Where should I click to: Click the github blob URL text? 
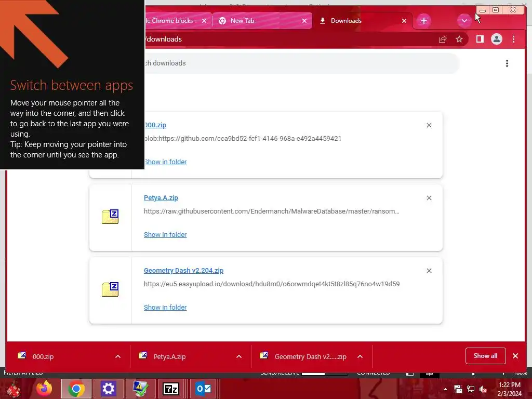[243, 138]
